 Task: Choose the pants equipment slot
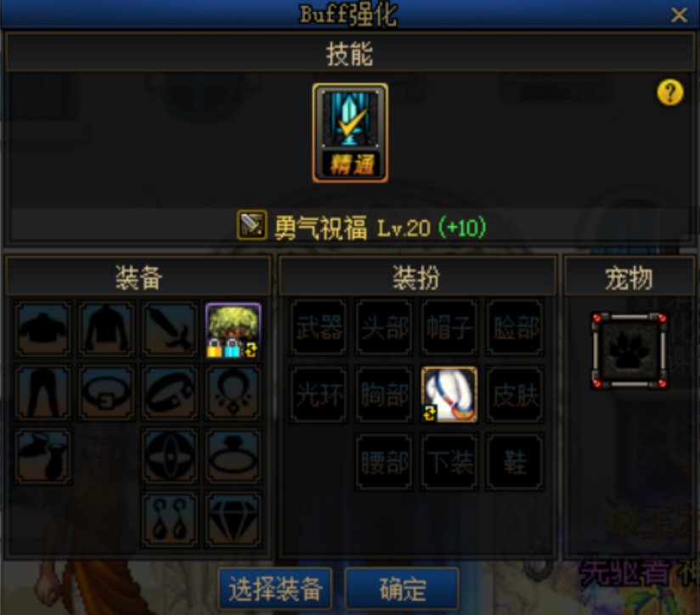42,392
